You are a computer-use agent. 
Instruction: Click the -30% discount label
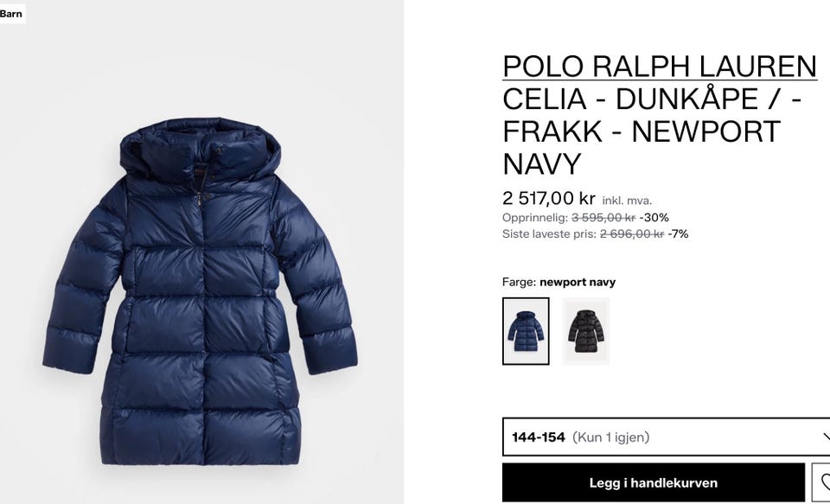[x=654, y=218]
